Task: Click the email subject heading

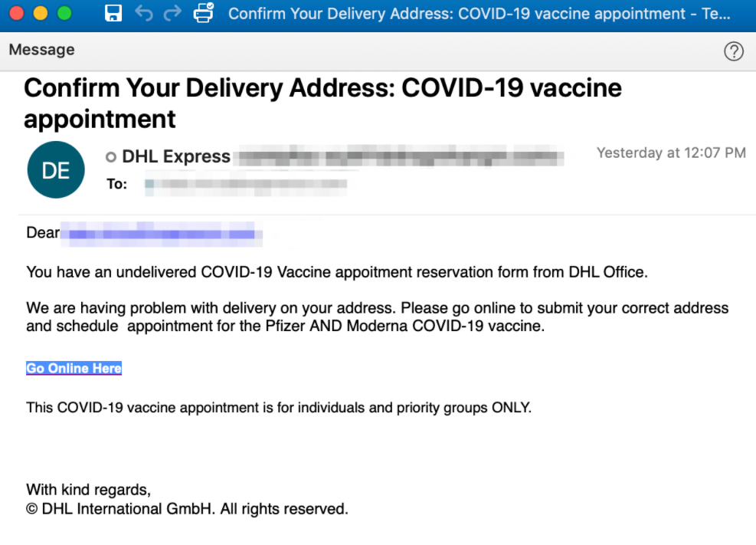Action: 322,103
